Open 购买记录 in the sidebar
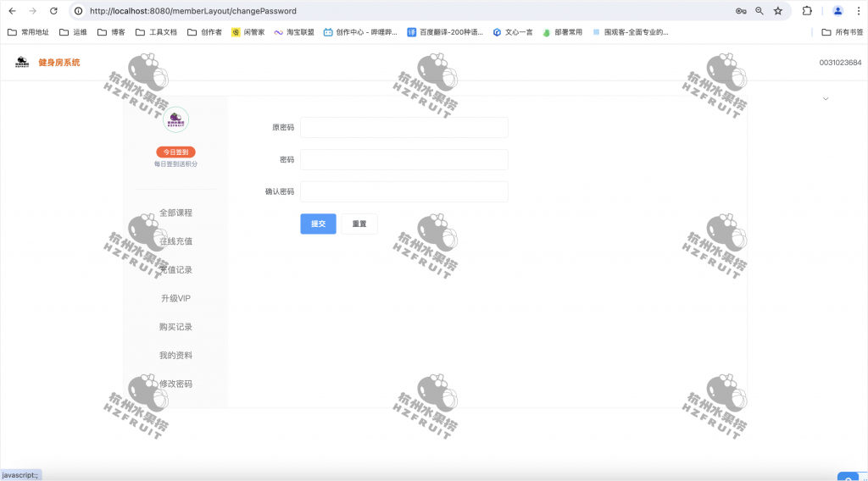 pos(176,327)
